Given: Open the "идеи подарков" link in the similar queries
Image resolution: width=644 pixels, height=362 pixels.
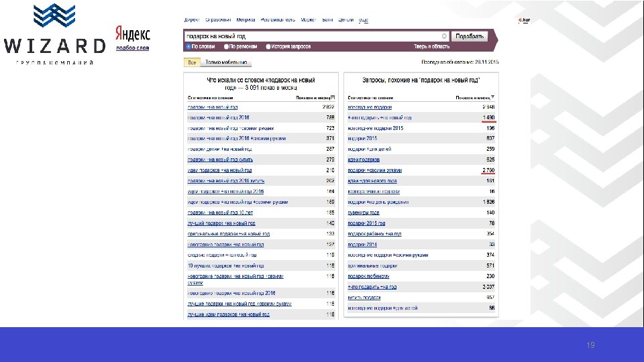Looking at the screenshot, I should pyautogui.click(x=364, y=160).
